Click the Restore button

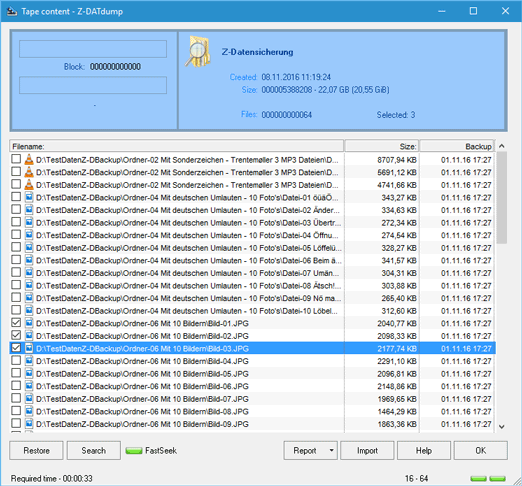36,450
